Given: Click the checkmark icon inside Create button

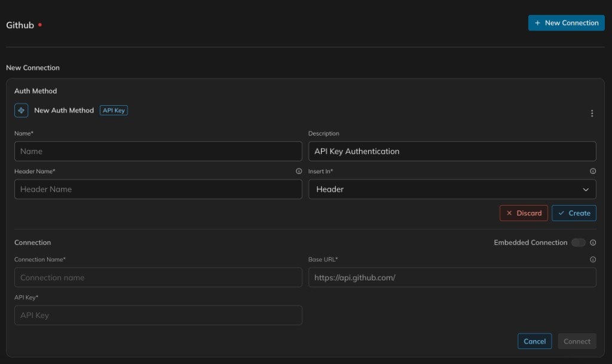Looking at the screenshot, I should coord(561,213).
